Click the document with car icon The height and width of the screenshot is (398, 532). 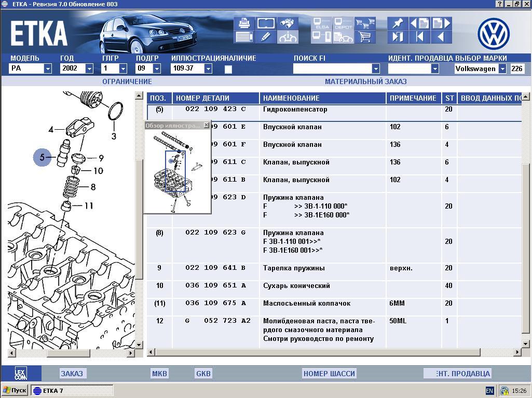(343, 37)
